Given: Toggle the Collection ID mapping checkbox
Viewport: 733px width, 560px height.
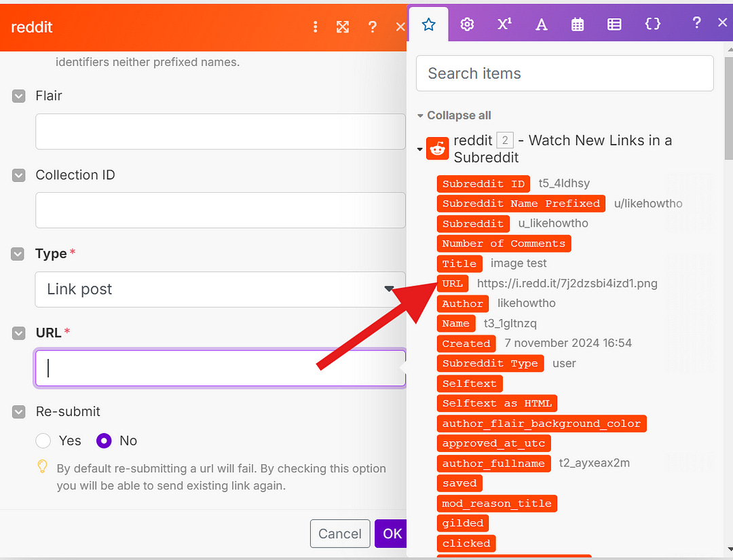Looking at the screenshot, I should 19,175.
